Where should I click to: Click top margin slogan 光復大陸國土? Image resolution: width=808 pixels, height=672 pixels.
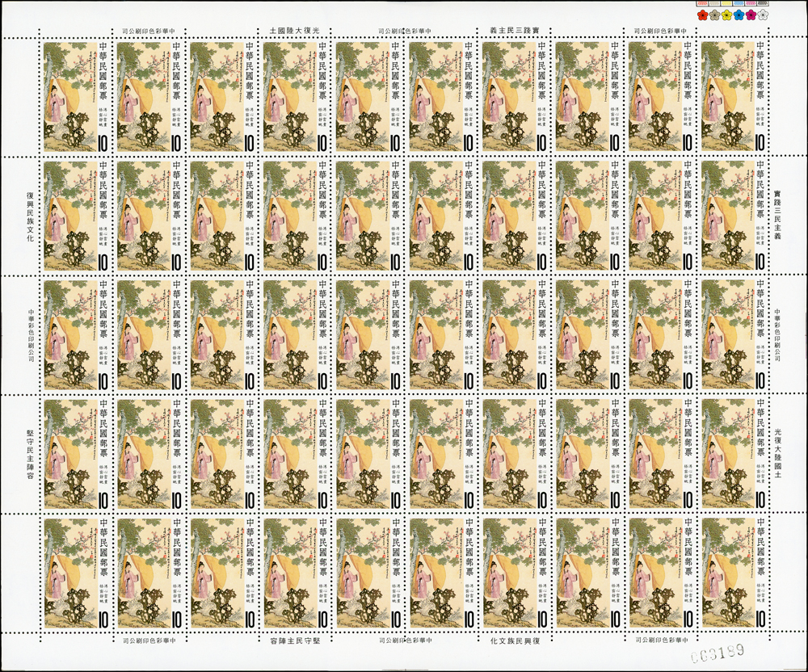pos(295,31)
